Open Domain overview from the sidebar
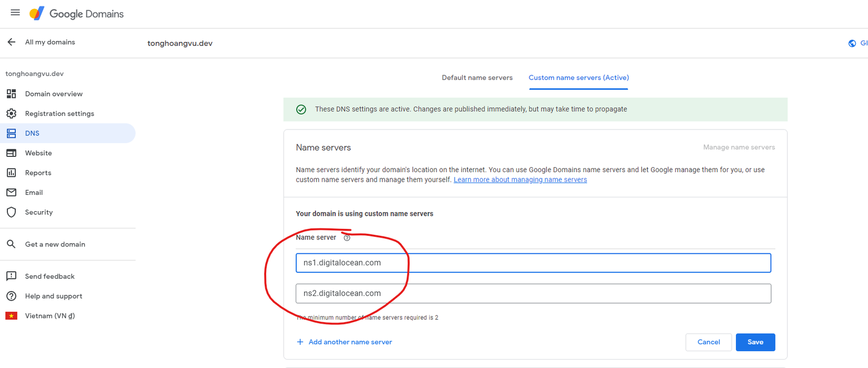Viewport: 868px width, 368px height. (x=54, y=94)
